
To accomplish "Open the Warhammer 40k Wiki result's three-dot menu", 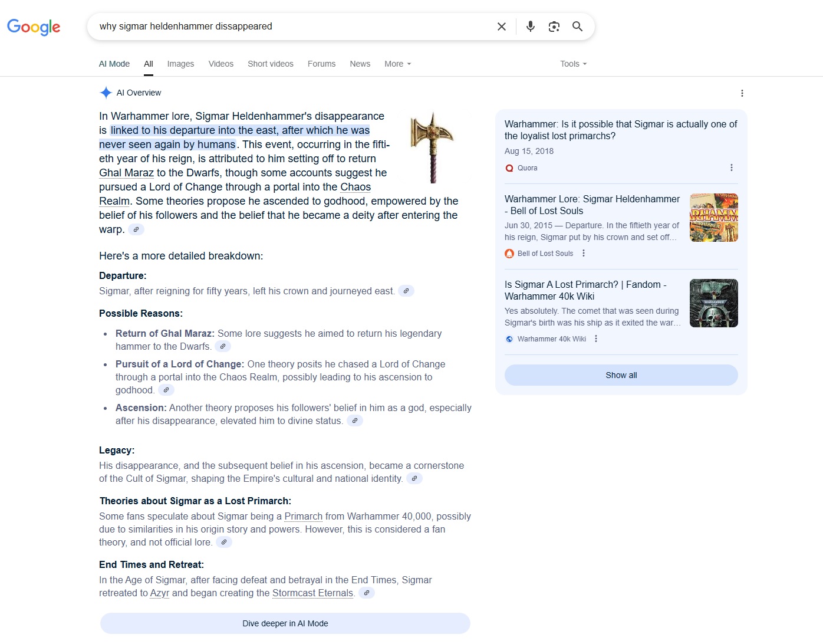I will click(x=596, y=339).
